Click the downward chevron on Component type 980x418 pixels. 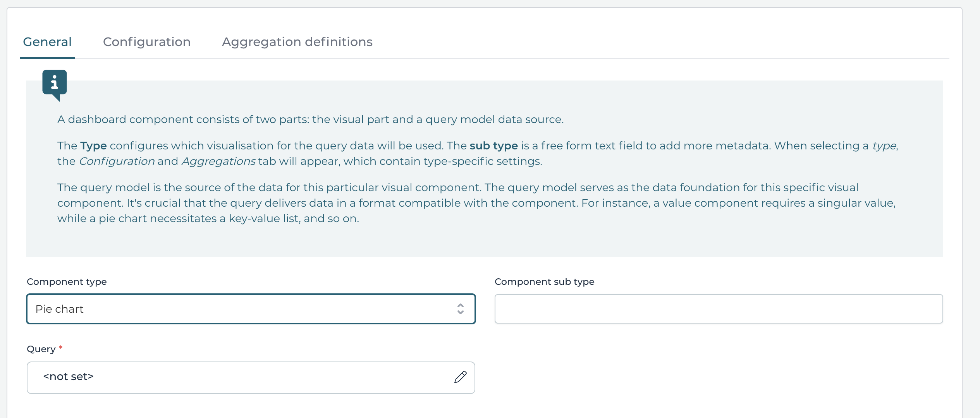tap(461, 313)
